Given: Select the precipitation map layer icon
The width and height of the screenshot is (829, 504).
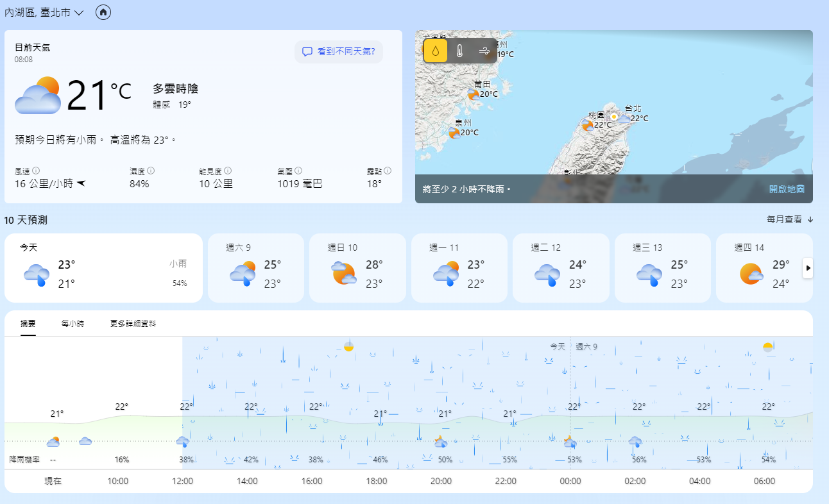Looking at the screenshot, I should click(x=436, y=51).
